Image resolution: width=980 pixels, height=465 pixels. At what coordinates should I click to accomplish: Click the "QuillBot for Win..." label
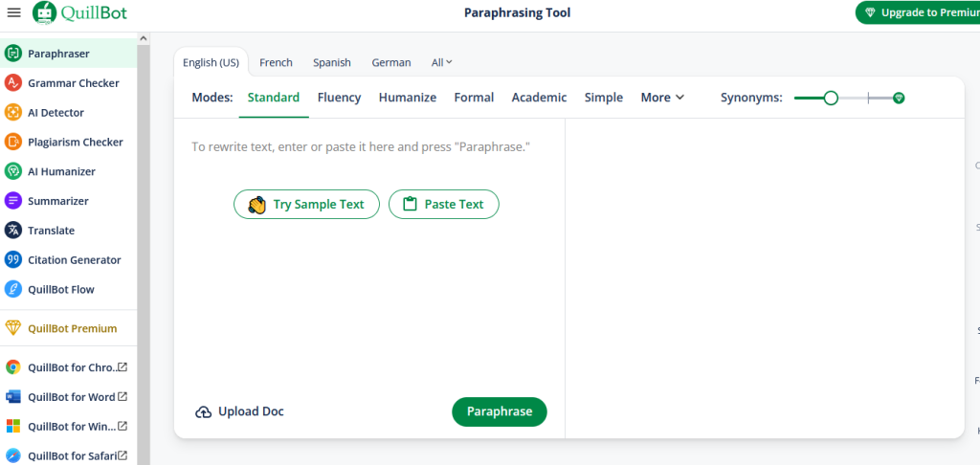click(72, 427)
